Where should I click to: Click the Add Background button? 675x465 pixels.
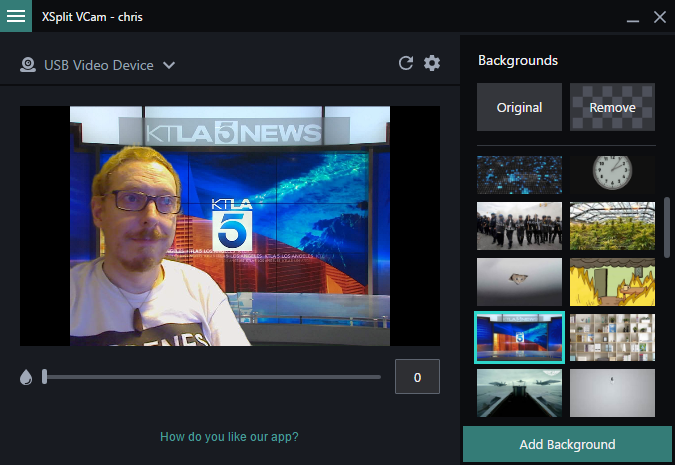tap(567, 444)
